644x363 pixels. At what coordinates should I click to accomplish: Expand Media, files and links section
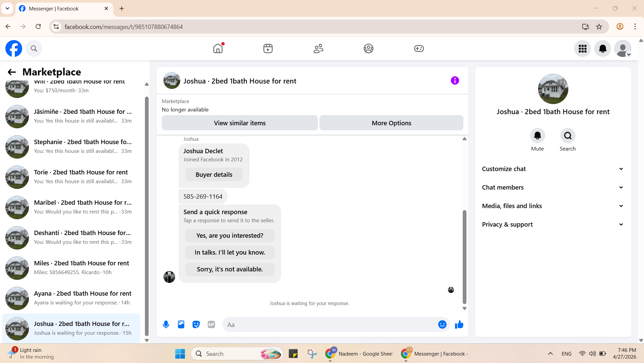553,206
